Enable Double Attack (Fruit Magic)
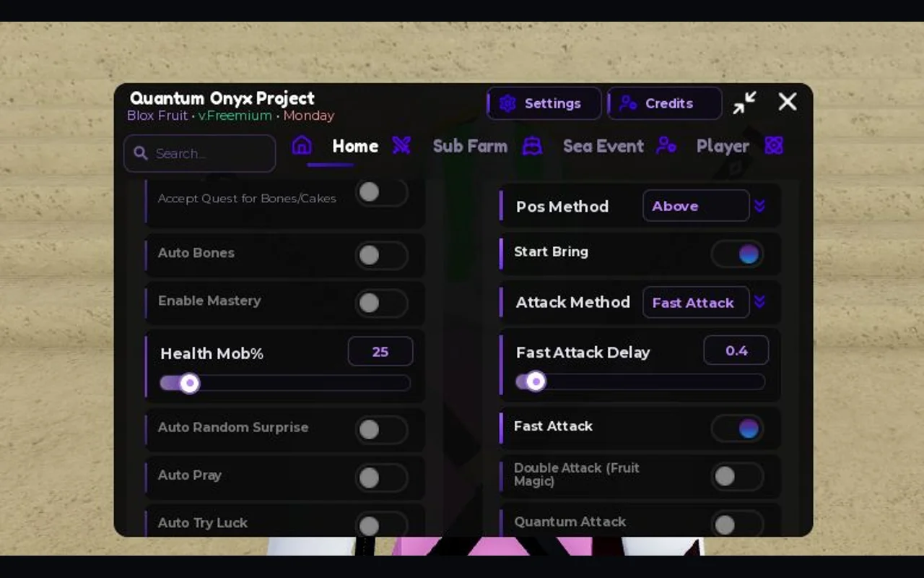This screenshot has width=924, height=578. (x=737, y=476)
